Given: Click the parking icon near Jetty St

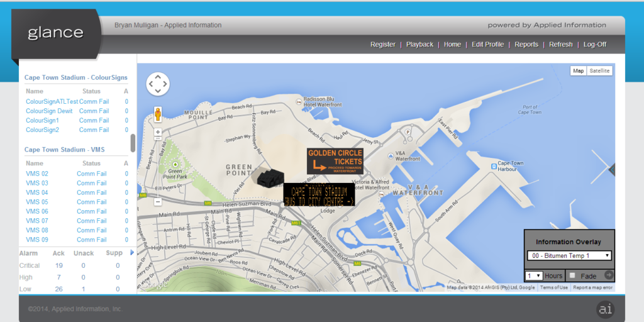Looking at the screenshot, I should [408, 132].
